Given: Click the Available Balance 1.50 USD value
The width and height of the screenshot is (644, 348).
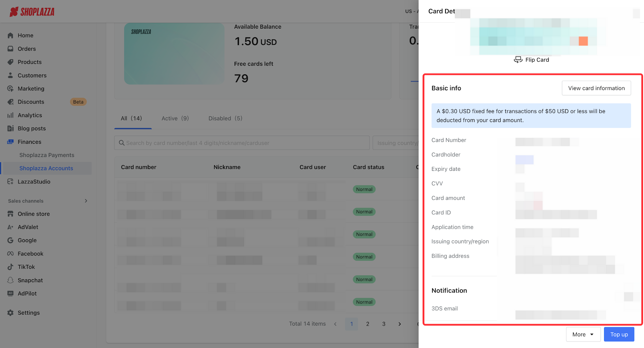Looking at the screenshot, I should (256, 41).
